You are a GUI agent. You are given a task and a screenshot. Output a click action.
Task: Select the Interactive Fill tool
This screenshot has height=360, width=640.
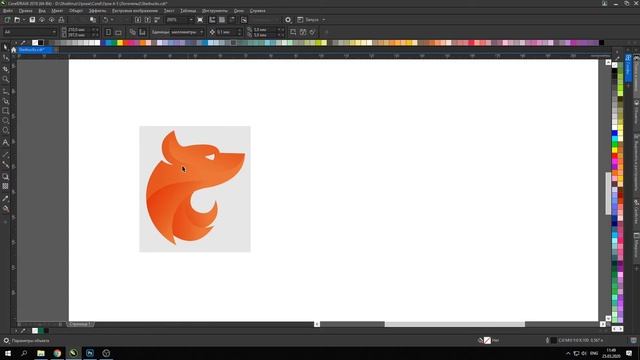click(x=5, y=209)
